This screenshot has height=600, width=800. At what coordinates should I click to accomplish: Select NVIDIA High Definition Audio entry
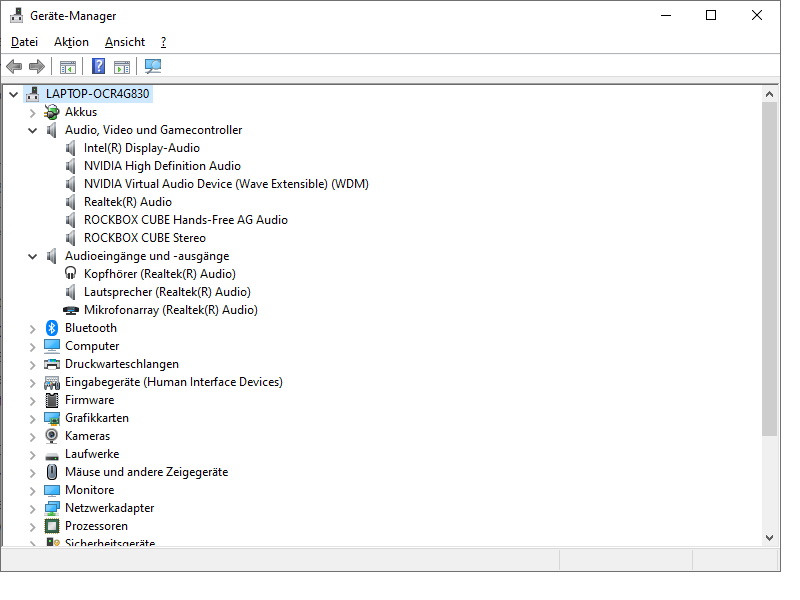coord(162,166)
